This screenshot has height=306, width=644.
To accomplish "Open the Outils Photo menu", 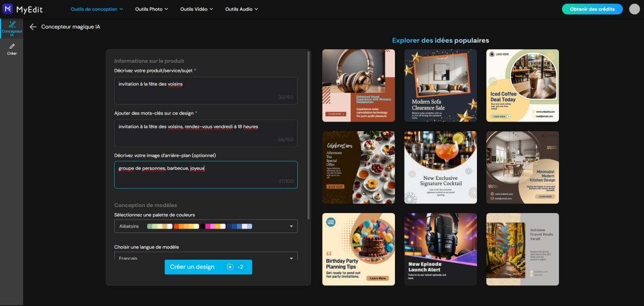I will pyautogui.click(x=151, y=9).
